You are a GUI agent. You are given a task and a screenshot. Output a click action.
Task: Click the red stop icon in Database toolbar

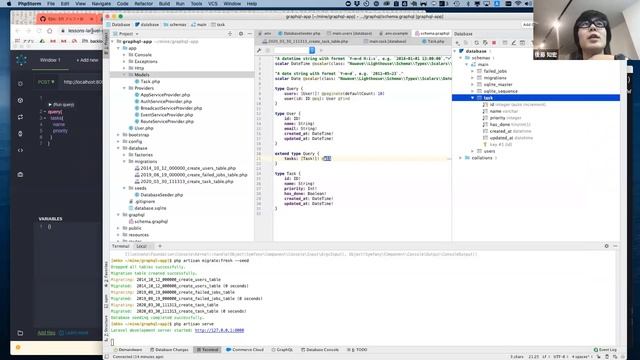(x=494, y=42)
